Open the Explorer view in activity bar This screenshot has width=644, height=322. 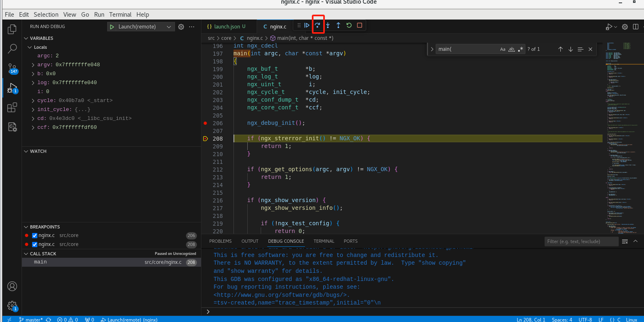pos(12,29)
